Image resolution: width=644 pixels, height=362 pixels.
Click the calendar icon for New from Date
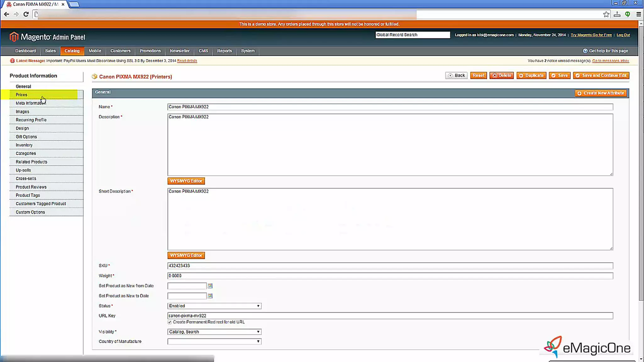click(x=210, y=286)
